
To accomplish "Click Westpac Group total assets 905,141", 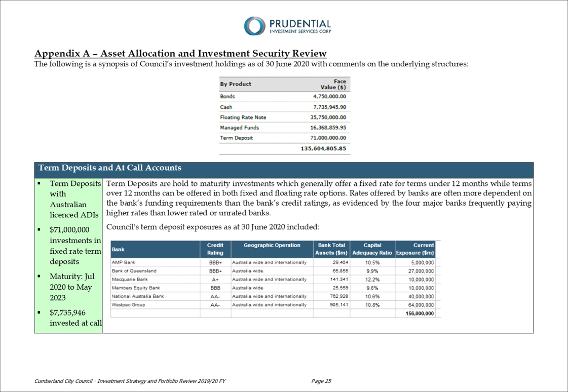I will click(x=339, y=305).
